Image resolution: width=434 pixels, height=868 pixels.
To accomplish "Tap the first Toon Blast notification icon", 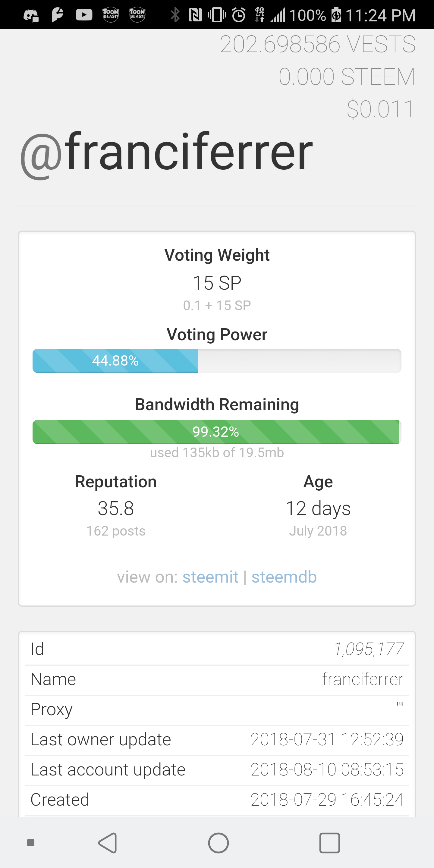I will tap(111, 15).
